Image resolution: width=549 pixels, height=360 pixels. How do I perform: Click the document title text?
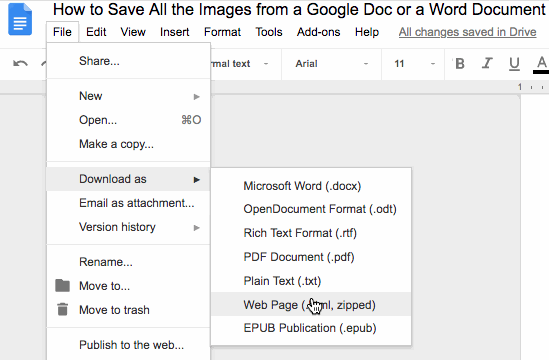pyautogui.click(x=299, y=9)
